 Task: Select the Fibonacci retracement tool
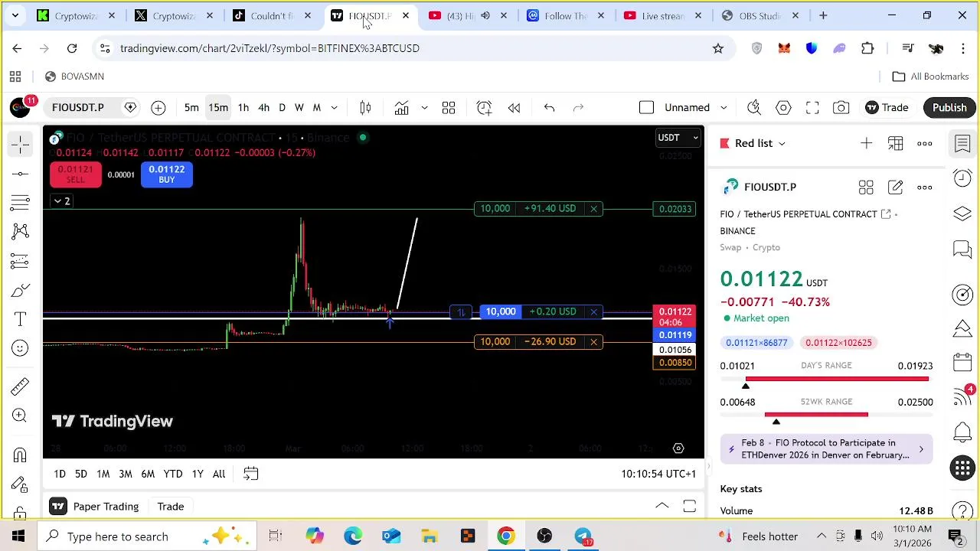point(21,203)
